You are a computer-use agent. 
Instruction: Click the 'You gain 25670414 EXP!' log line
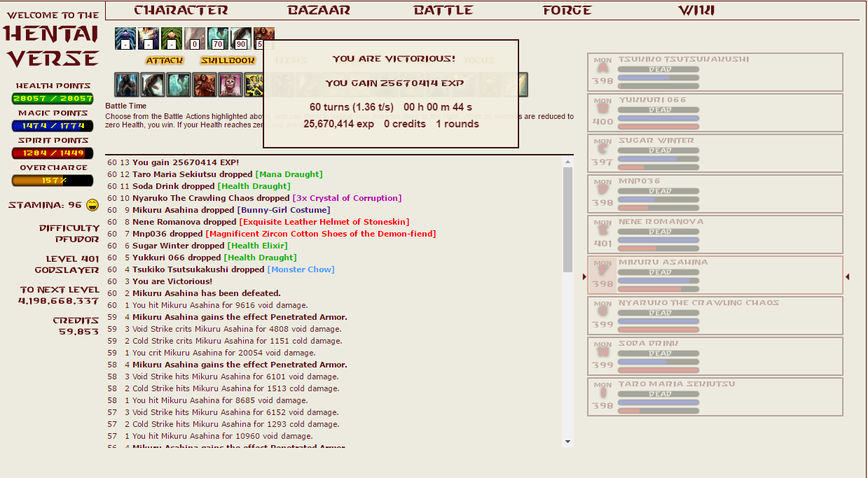(x=186, y=162)
